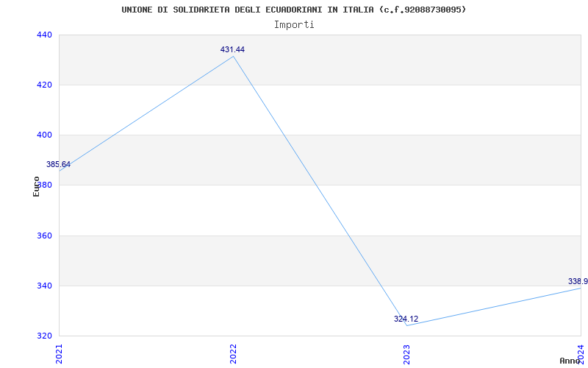Click the 2023 x-axis label
The image size is (588, 368).
407,354
